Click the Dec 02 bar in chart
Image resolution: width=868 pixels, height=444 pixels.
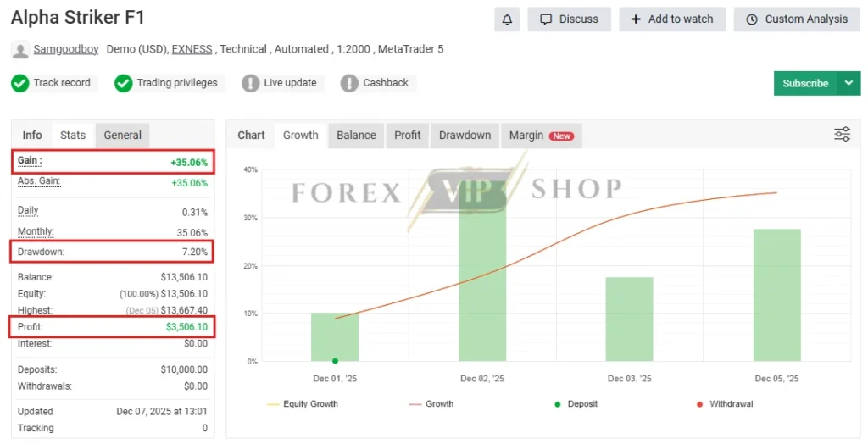pos(482,271)
